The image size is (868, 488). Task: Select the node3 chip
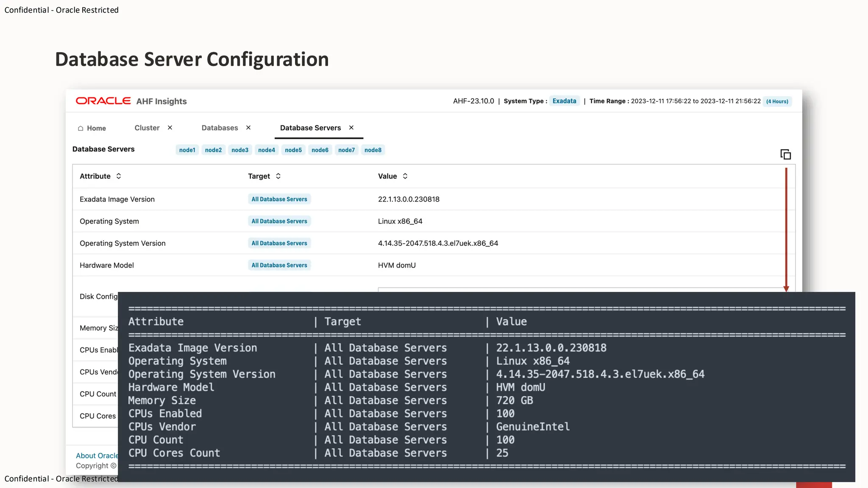click(x=240, y=150)
